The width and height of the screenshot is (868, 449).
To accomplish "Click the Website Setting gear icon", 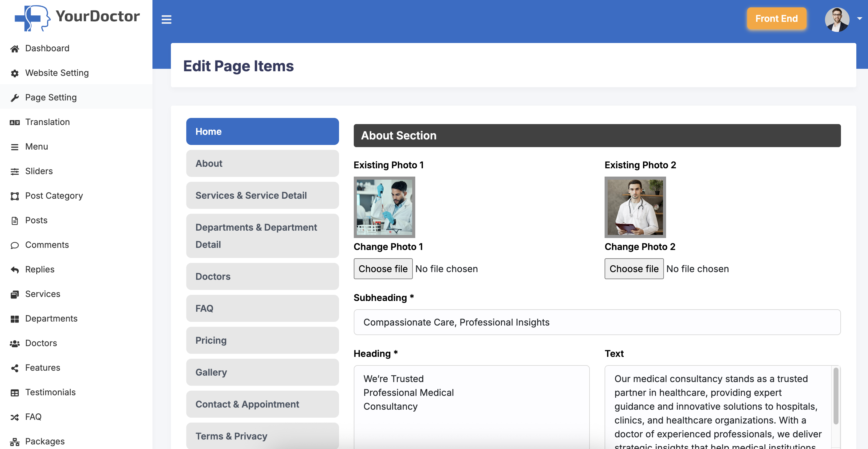I will tap(14, 73).
